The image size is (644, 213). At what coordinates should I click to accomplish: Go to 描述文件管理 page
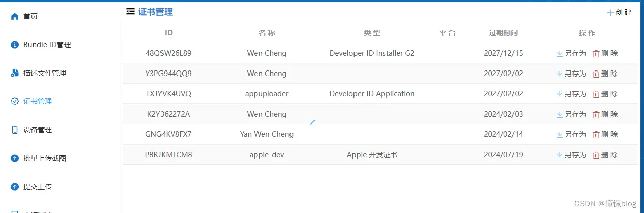[x=45, y=73]
